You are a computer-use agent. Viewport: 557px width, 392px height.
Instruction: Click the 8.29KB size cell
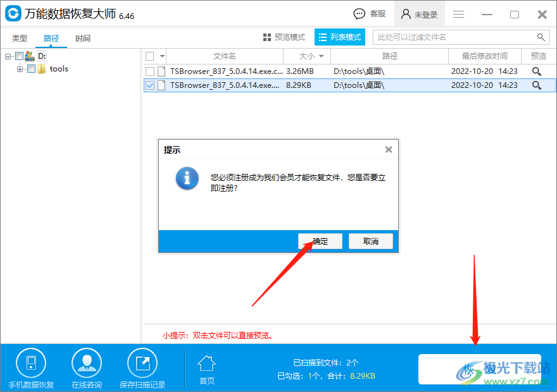[x=299, y=85]
